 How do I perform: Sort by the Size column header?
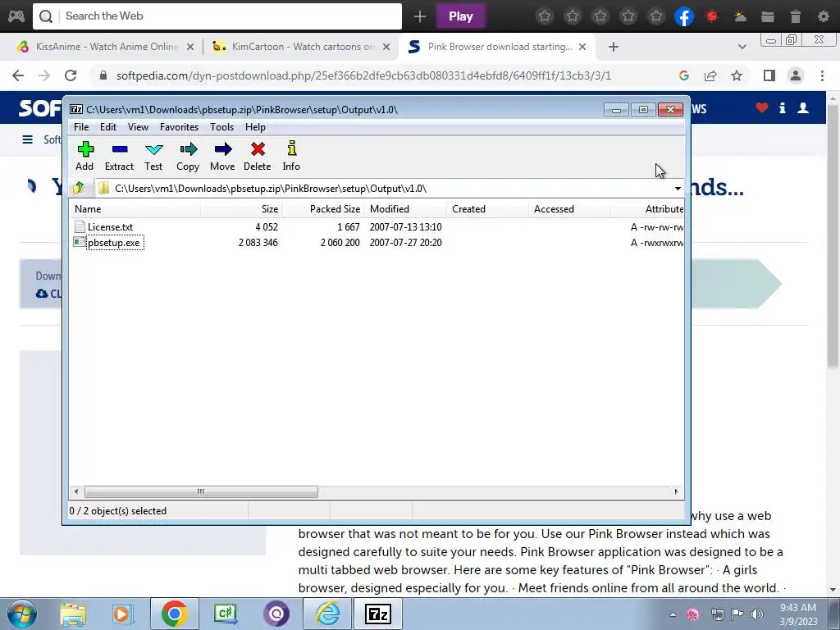[x=242, y=209]
